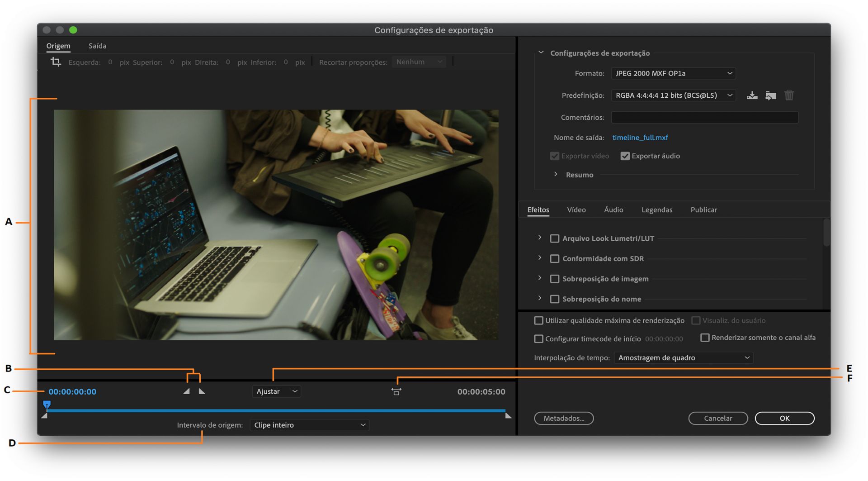Image resolution: width=868 pixels, height=481 pixels.
Task: Click the Inferior crop value
Action: [x=286, y=62]
